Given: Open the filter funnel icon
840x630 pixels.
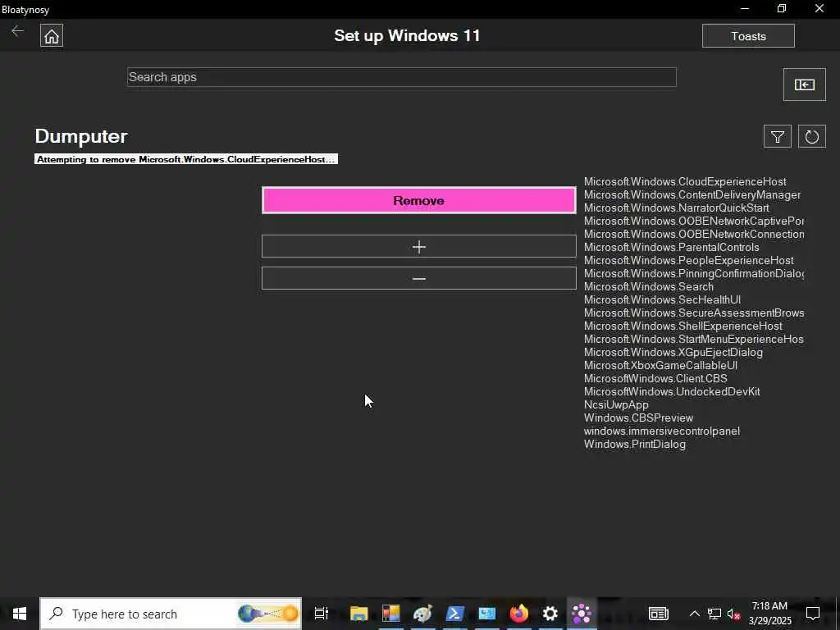Looking at the screenshot, I should [x=777, y=137].
